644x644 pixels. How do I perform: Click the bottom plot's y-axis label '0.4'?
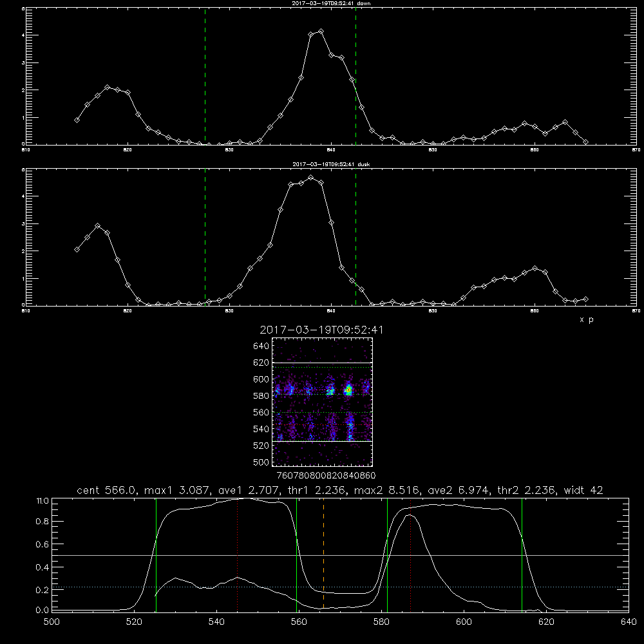[43, 567]
